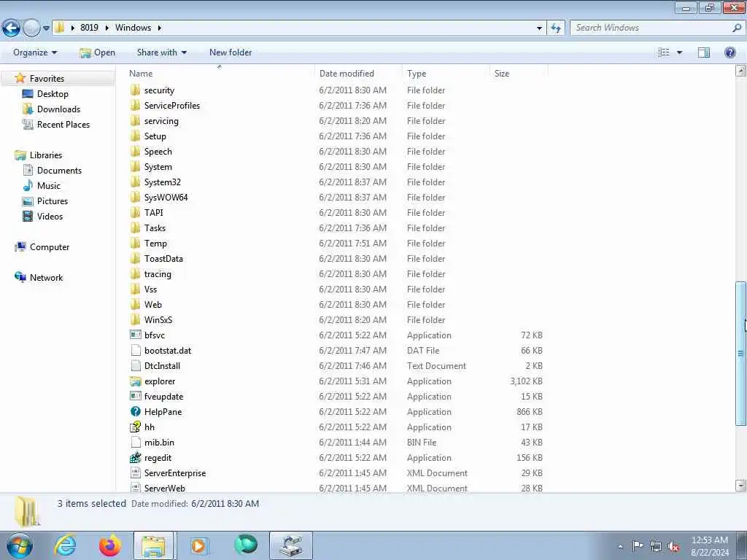Image resolution: width=747 pixels, height=560 pixels.
Task: Click the Help question mark icon
Action: (729, 52)
